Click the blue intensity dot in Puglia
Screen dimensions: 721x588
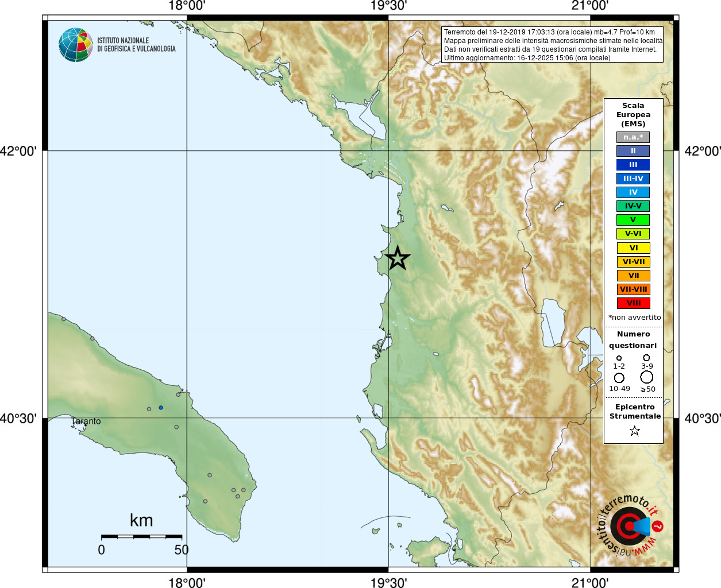click(161, 408)
